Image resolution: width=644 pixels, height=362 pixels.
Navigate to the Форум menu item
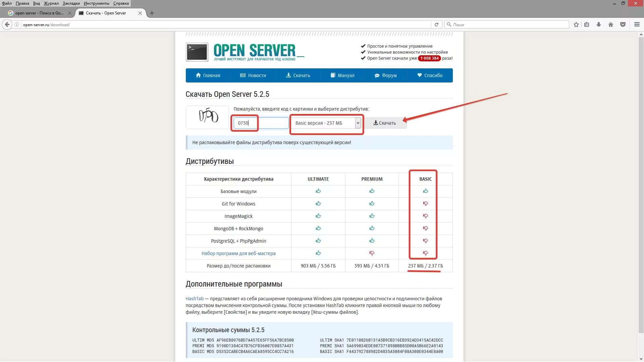click(385, 75)
